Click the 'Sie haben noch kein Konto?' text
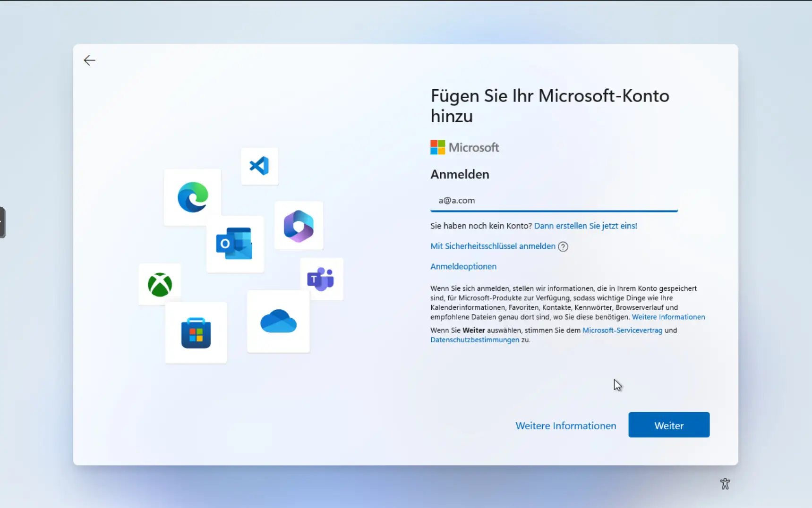This screenshot has height=508, width=812. [481, 226]
